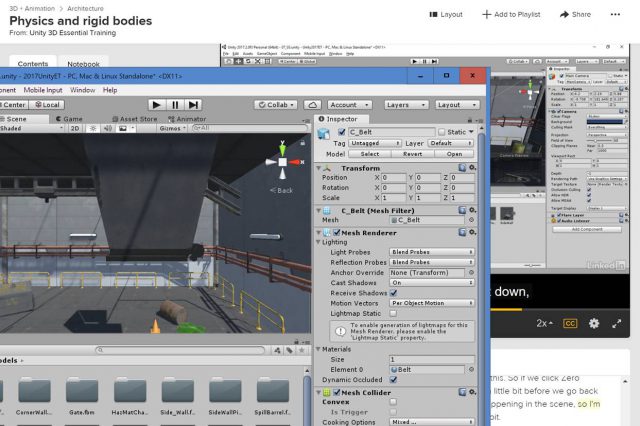Open the Help menu
The height and width of the screenshot is (426, 640).
[110, 90]
